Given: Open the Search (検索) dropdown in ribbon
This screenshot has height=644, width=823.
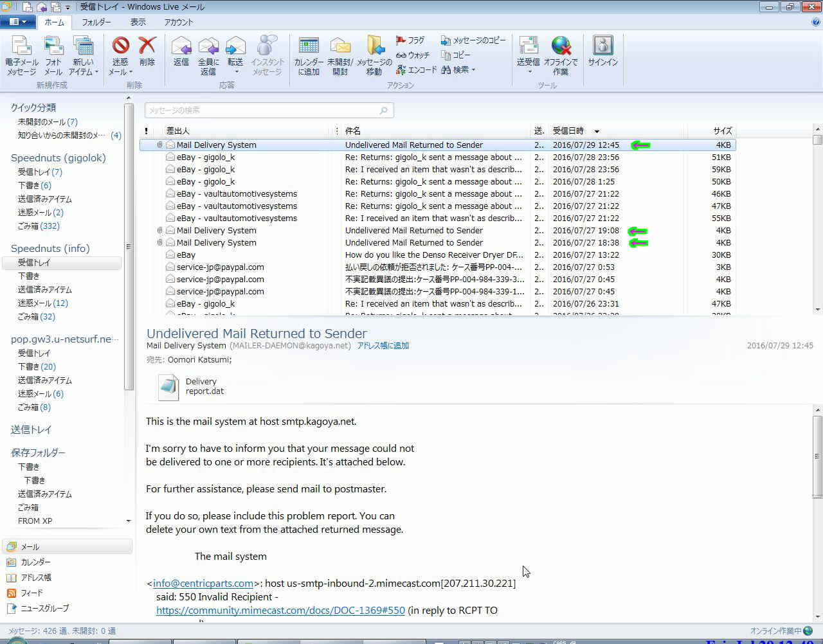Looking at the screenshot, I should (459, 70).
